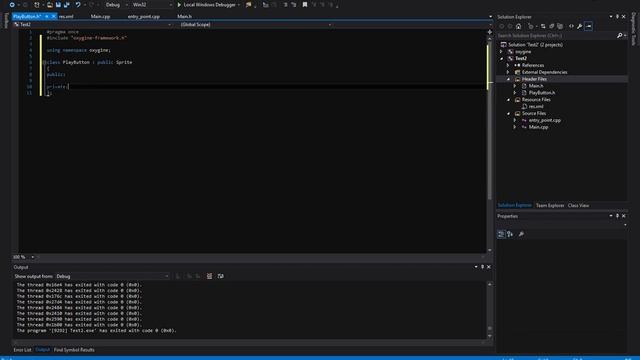Click the split-editor handle above the scrollbar
The image size is (640, 360).
pyautogui.click(x=490, y=32)
